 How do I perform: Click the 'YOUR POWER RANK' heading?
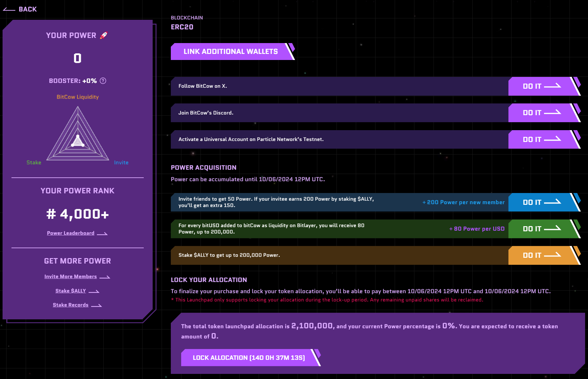click(x=77, y=191)
